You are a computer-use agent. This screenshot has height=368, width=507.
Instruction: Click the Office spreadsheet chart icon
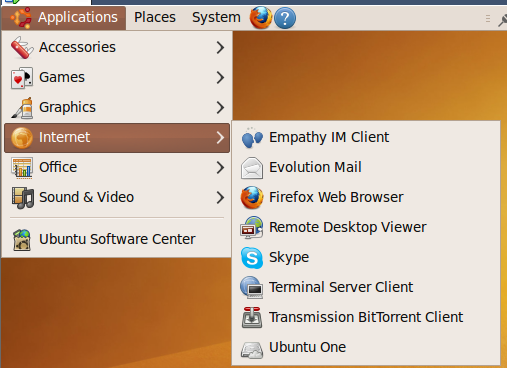coord(22,168)
